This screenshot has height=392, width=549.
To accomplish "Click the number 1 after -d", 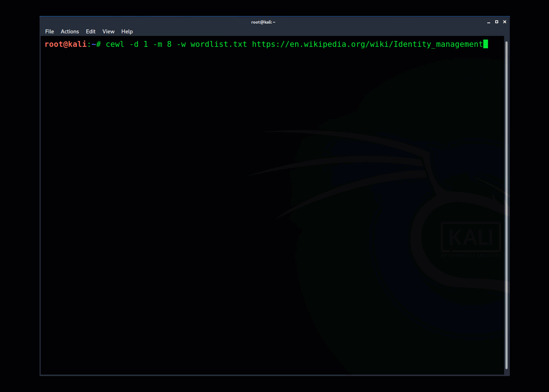I will [146, 44].
